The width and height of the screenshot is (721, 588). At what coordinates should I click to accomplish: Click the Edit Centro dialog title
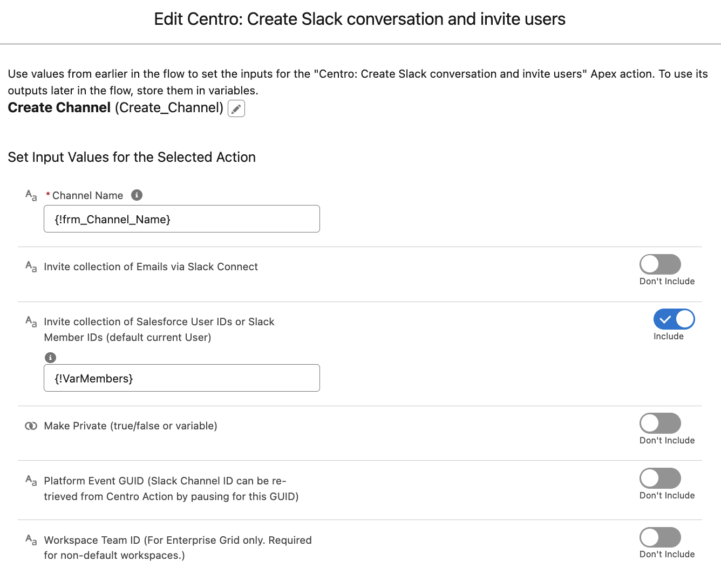360,19
